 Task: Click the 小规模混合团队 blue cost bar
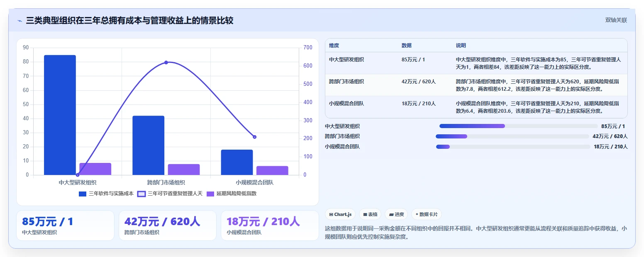click(237, 162)
